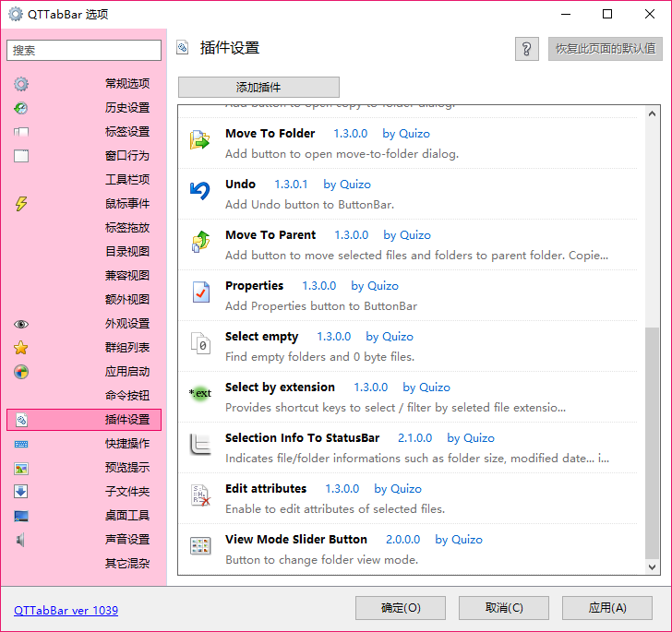Click 恢复此页面的默认值 button
The height and width of the screenshot is (632, 672).
coord(606,49)
